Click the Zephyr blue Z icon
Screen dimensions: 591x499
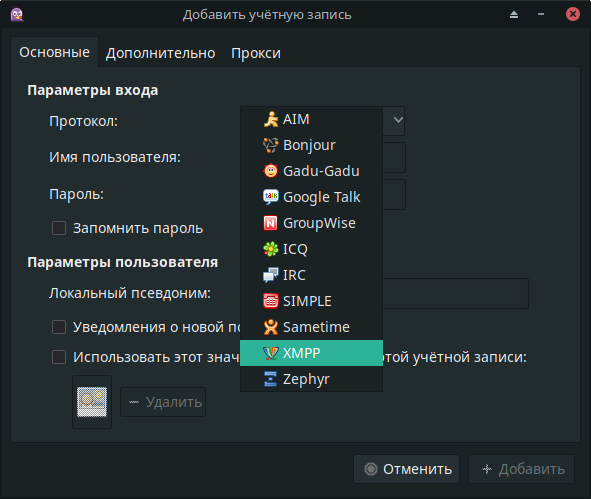(271, 379)
